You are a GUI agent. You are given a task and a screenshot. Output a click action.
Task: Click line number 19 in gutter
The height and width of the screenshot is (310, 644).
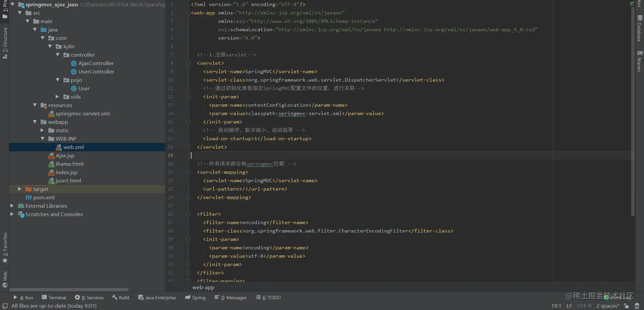point(170,155)
